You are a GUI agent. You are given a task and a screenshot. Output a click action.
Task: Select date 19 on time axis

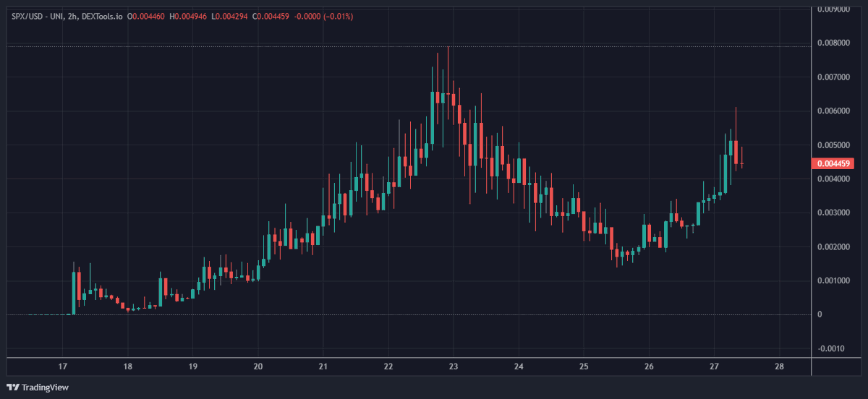coord(193,366)
